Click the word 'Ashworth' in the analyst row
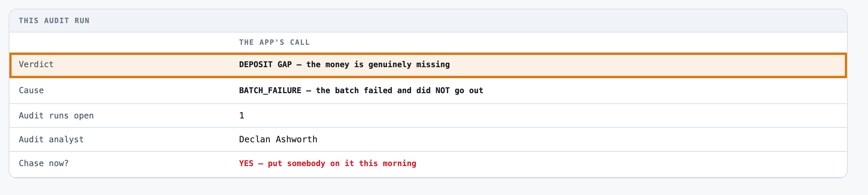Viewport: 868px width, 195px height. [x=297, y=139]
